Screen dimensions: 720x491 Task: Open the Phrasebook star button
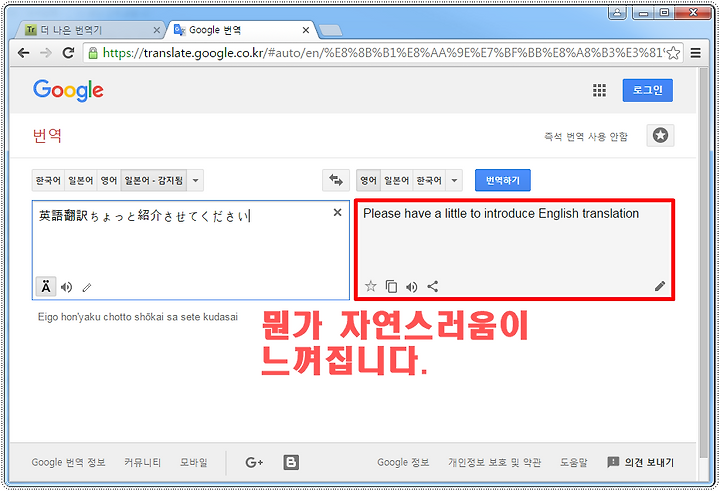(x=660, y=135)
